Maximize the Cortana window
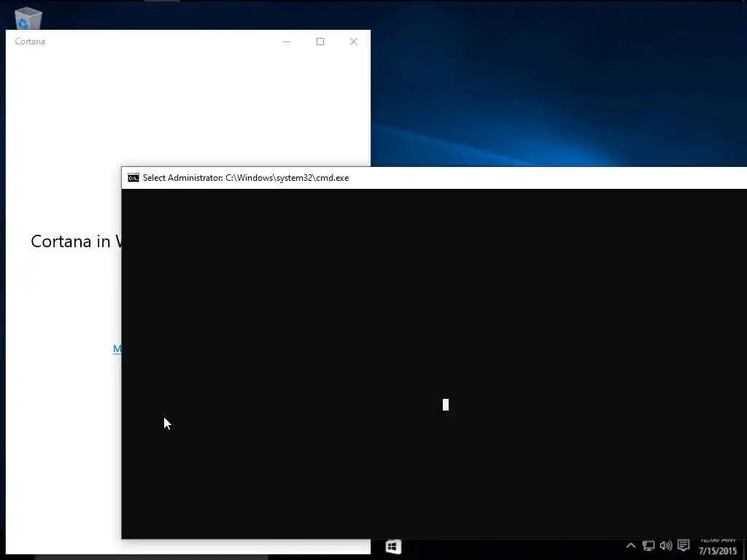 pyautogui.click(x=320, y=42)
